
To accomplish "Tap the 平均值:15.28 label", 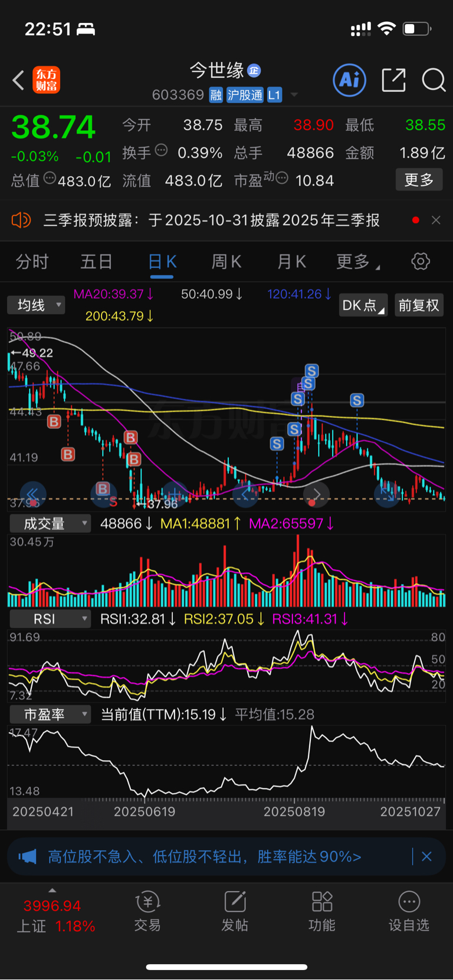I will click(x=274, y=714).
